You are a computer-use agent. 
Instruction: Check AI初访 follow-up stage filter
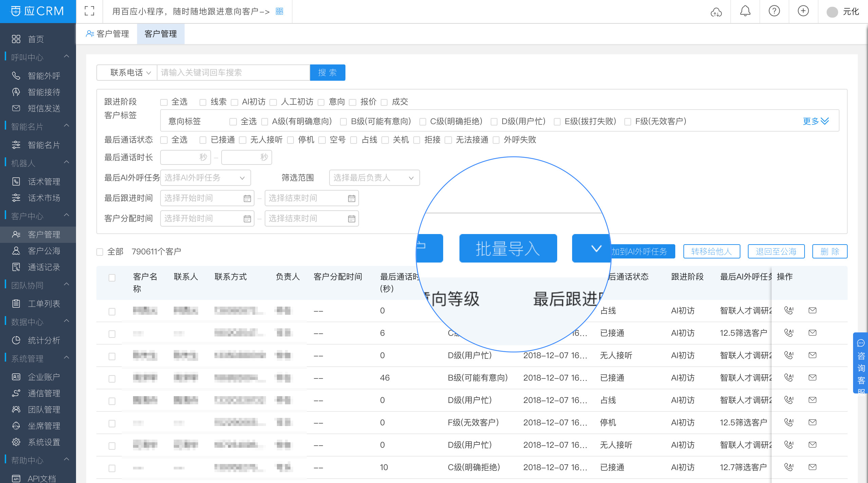[234, 102]
